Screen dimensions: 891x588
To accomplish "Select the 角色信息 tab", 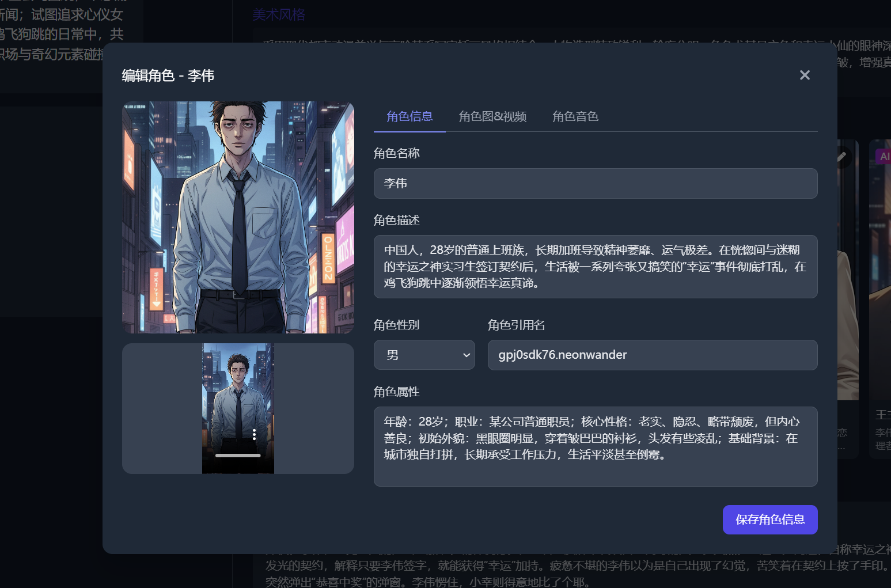I will (410, 116).
